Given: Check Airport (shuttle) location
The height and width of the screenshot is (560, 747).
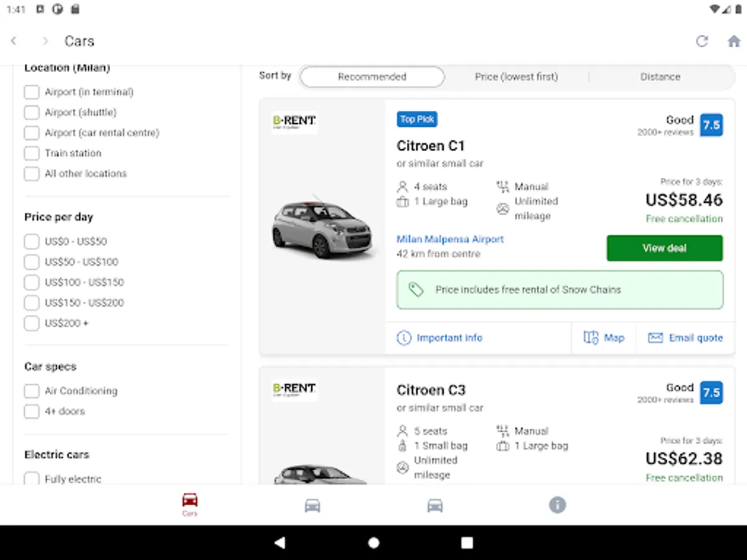Looking at the screenshot, I should point(32,113).
